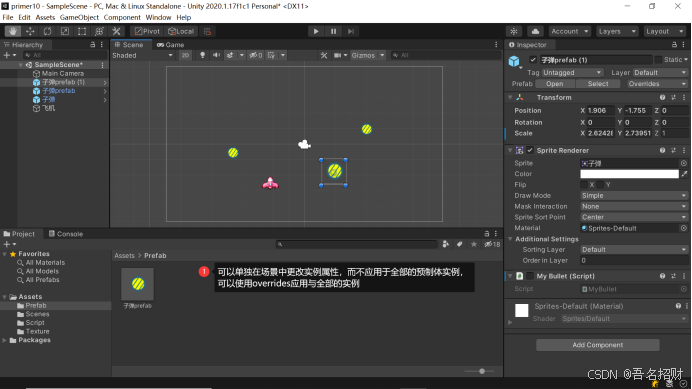Click the prefab Select button
692x389 pixels.
[598, 84]
